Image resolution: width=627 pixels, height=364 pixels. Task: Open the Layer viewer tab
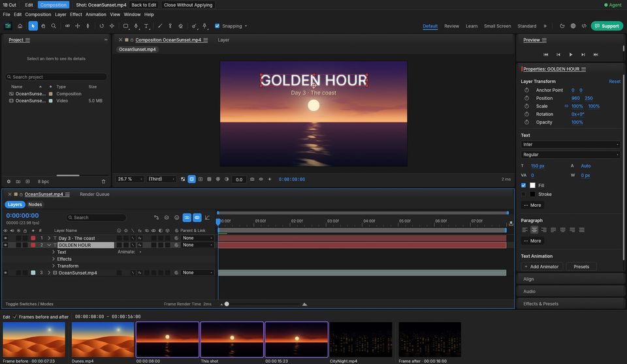[223, 40]
